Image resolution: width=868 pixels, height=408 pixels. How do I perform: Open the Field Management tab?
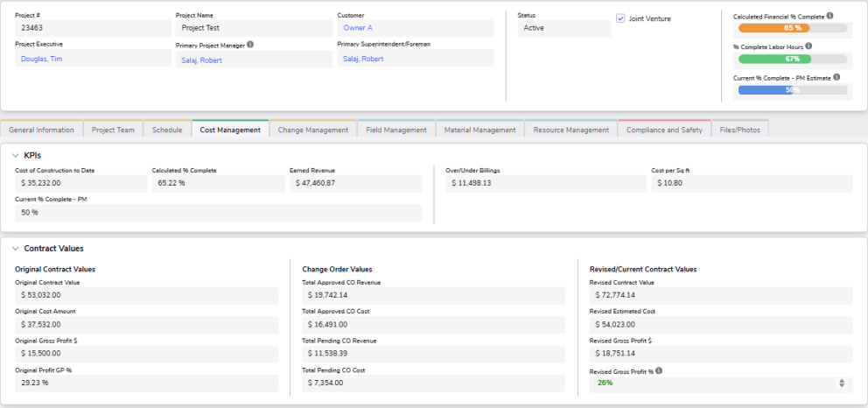[x=395, y=130]
